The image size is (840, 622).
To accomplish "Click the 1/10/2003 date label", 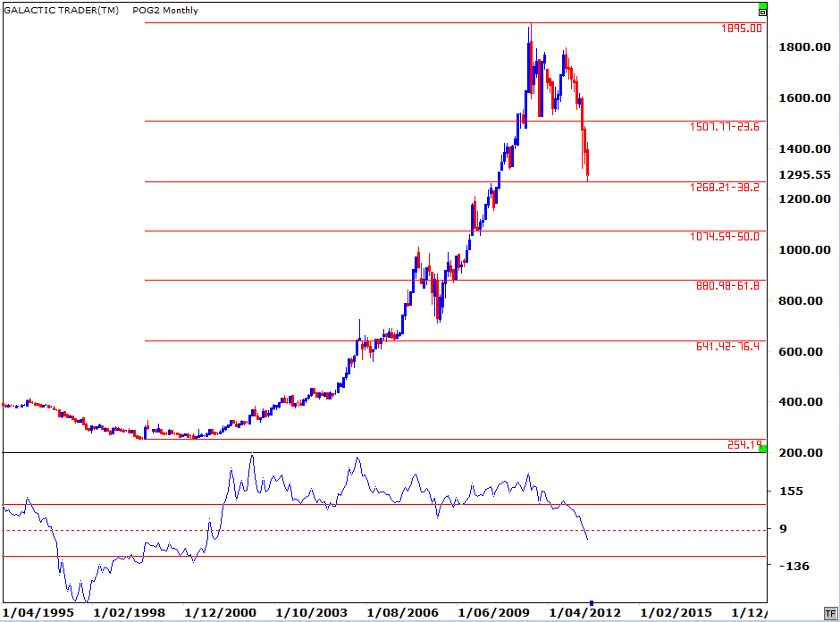I will click(x=311, y=612).
